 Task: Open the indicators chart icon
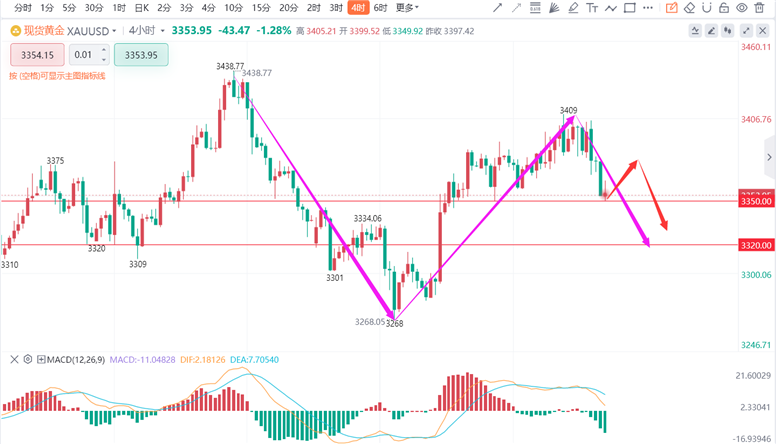[x=695, y=31]
